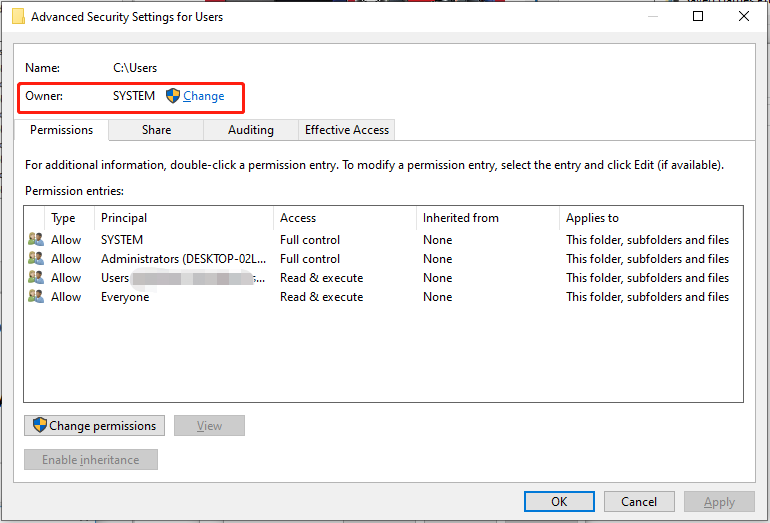Viewport: 770px width, 523px height.
Task: Sort entries by the Principal column header
Action: click(x=124, y=218)
